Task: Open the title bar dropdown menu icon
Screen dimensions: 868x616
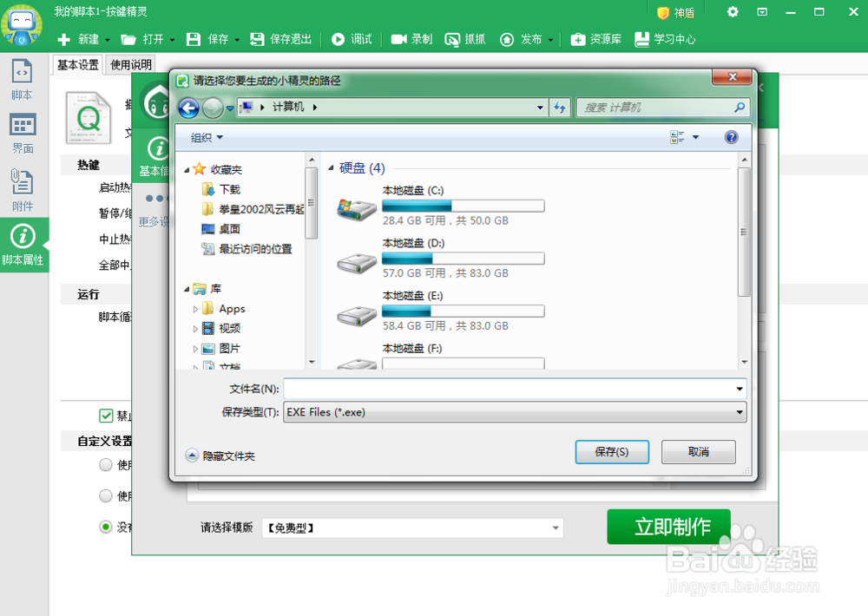Action: pyautogui.click(x=762, y=11)
